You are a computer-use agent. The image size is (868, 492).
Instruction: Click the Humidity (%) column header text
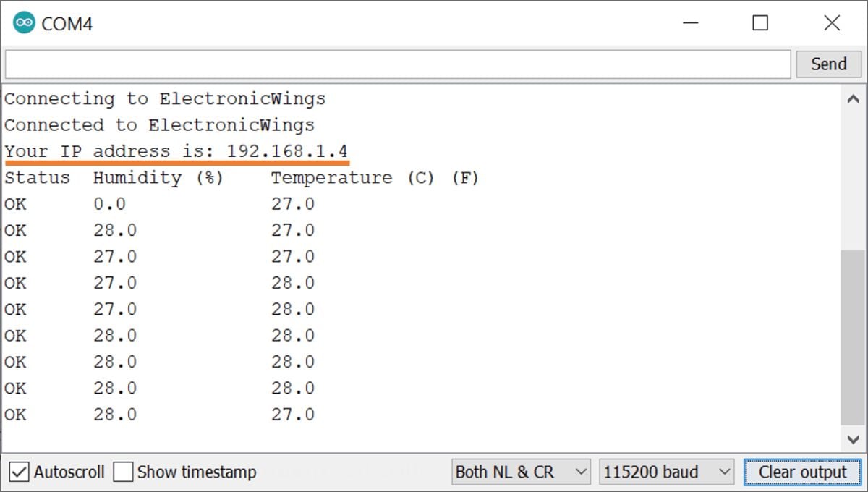(x=158, y=178)
